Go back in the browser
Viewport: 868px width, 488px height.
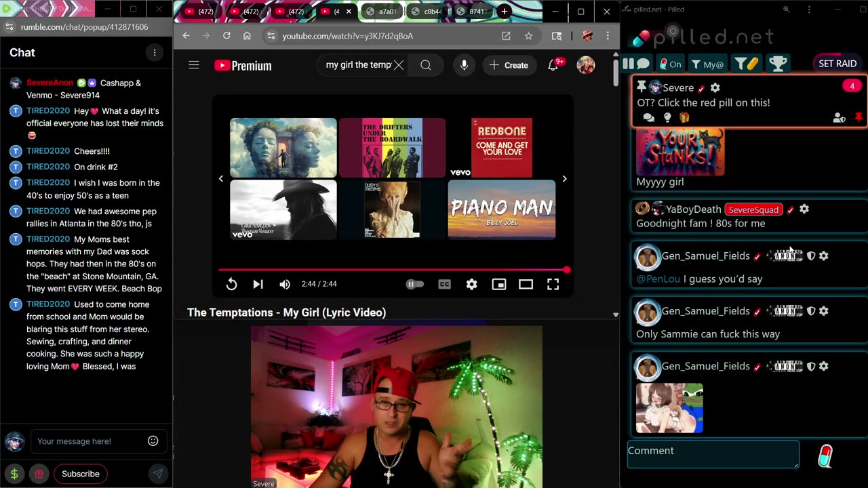(x=186, y=36)
